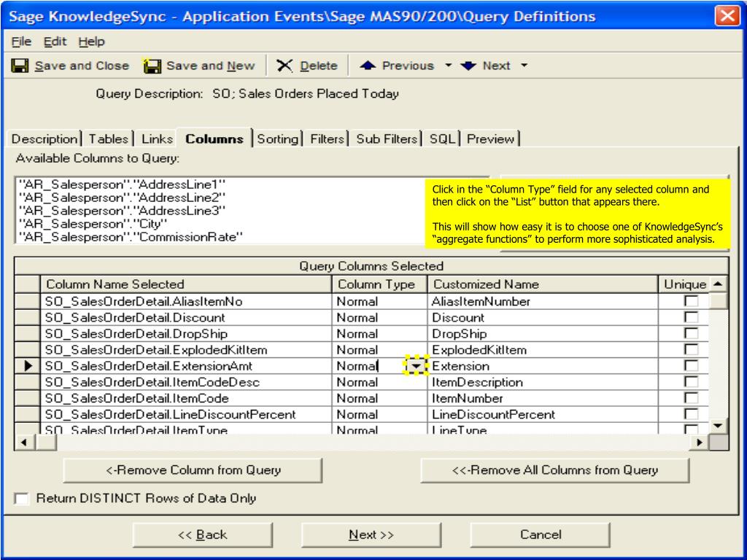
Task: Open the File menu
Action: pos(21,42)
